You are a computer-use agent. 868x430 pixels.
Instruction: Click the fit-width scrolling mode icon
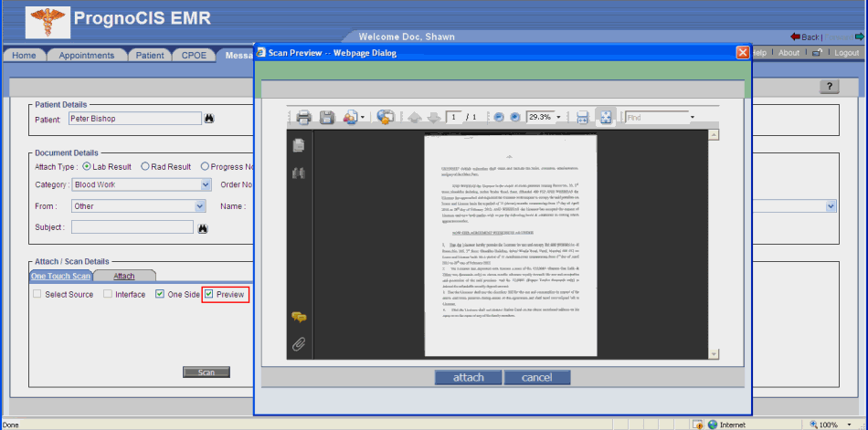point(582,118)
